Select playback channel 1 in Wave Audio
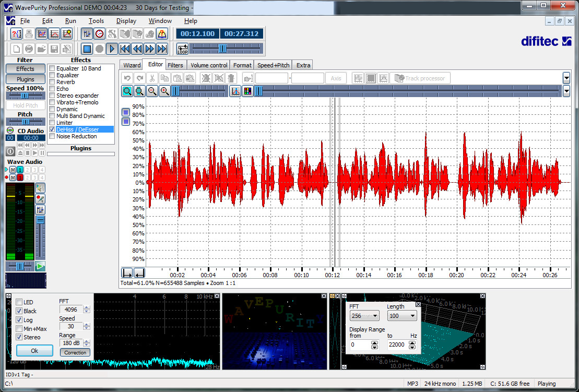This screenshot has height=392, width=579. pos(20,170)
